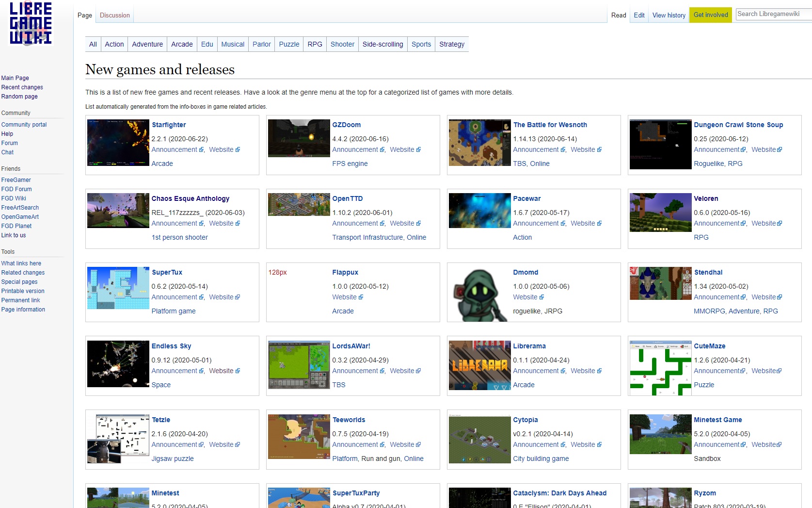Image resolution: width=812 pixels, height=508 pixels.
Task: Open the Starfighter screenshot thumbnail
Action: (x=118, y=143)
